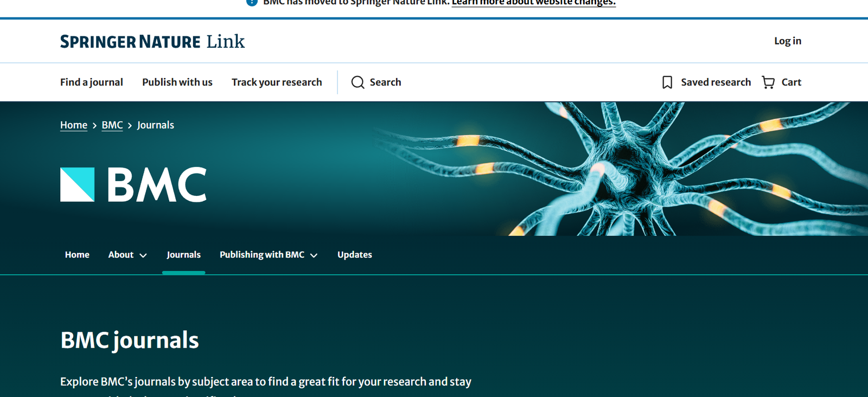This screenshot has height=397, width=868.
Task: Select the Journals tab
Action: [x=183, y=255]
